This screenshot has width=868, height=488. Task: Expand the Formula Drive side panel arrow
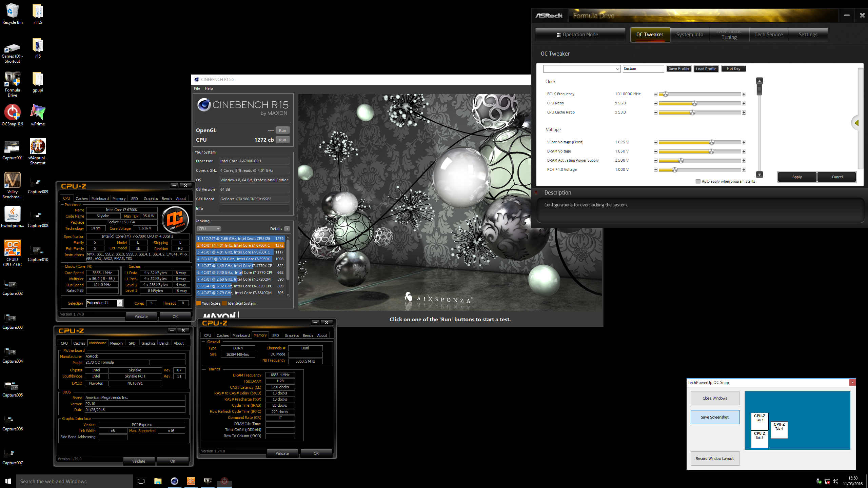[x=857, y=123]
